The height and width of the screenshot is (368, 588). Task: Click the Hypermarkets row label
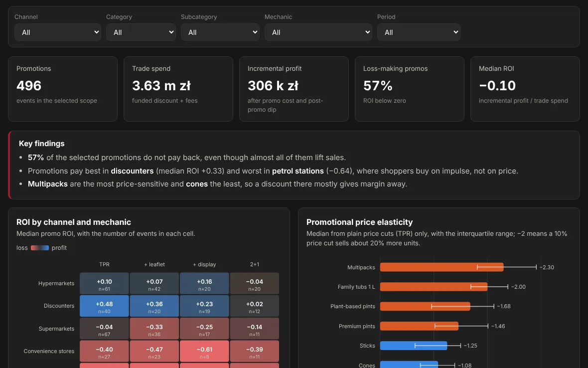click(56, 283)
